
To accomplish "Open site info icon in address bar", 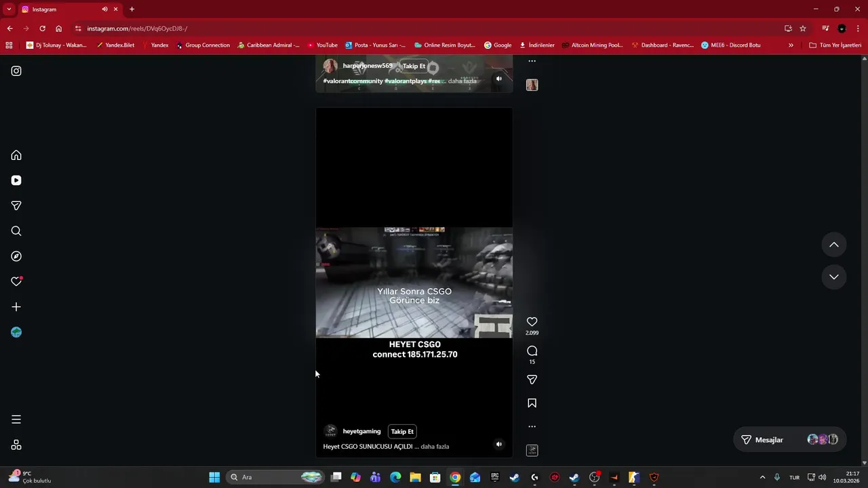I will 78,28.
